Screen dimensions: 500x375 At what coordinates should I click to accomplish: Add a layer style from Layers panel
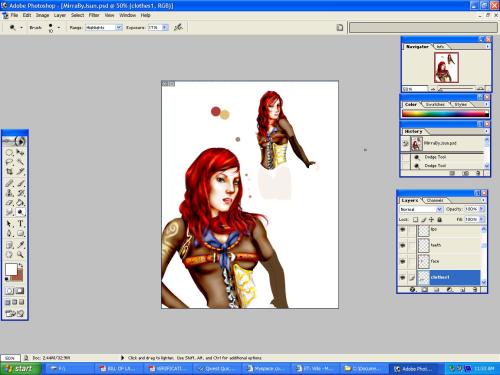[413, 290]
